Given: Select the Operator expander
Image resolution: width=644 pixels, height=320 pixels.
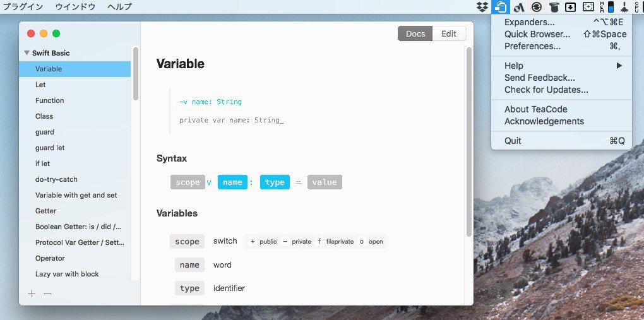Looking at the screenshot, I should point(75,258).
